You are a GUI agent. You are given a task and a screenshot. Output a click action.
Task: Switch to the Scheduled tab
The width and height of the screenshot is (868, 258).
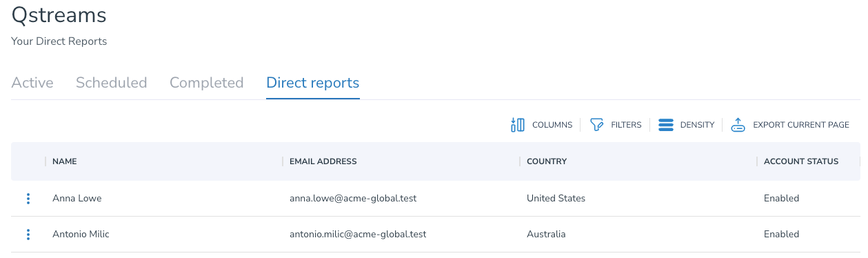[x=112, y=83]
